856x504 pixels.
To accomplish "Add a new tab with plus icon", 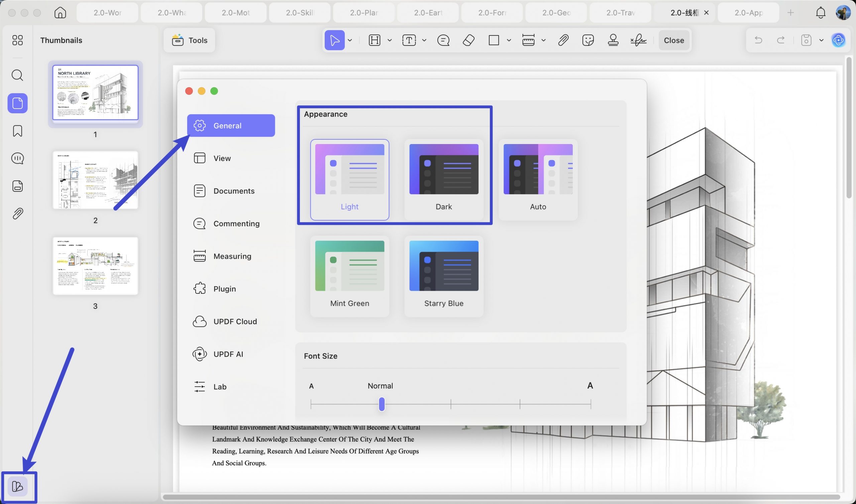I will 790,13.
